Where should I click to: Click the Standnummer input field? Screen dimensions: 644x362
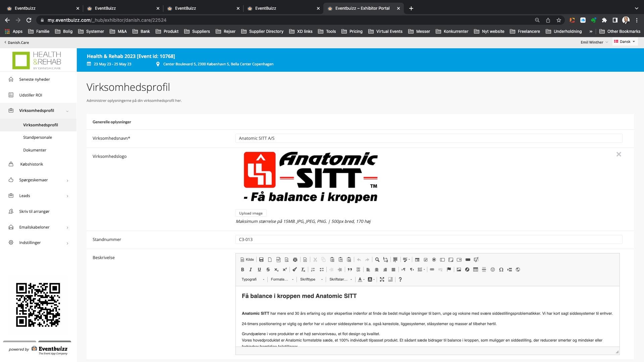(429, 240)
